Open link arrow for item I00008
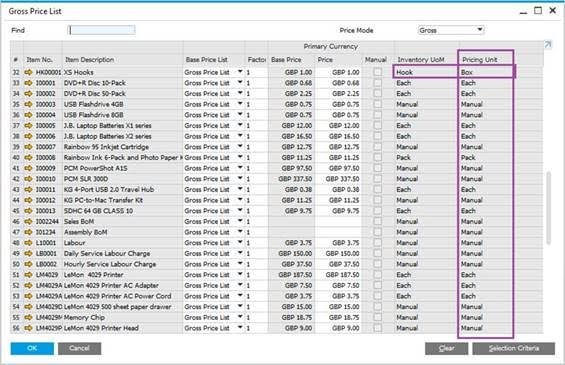 click(x=28, y=158)
